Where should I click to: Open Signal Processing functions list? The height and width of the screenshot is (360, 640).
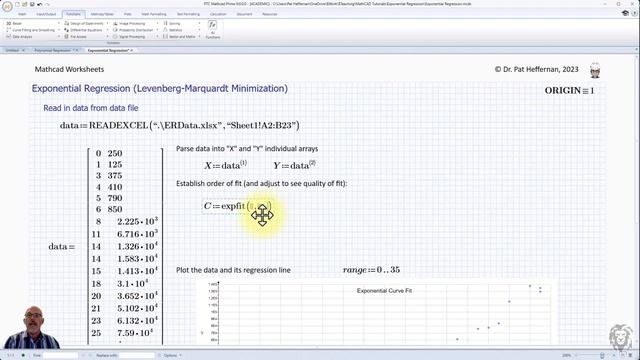(x=135, y=36)
